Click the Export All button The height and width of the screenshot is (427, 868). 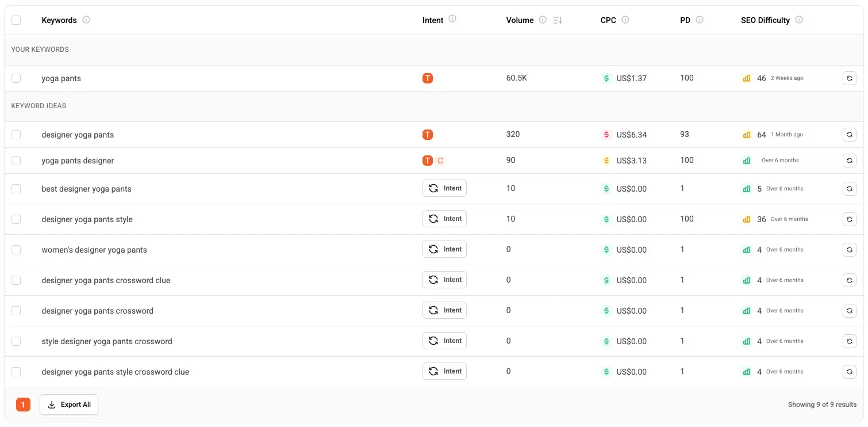69,405
